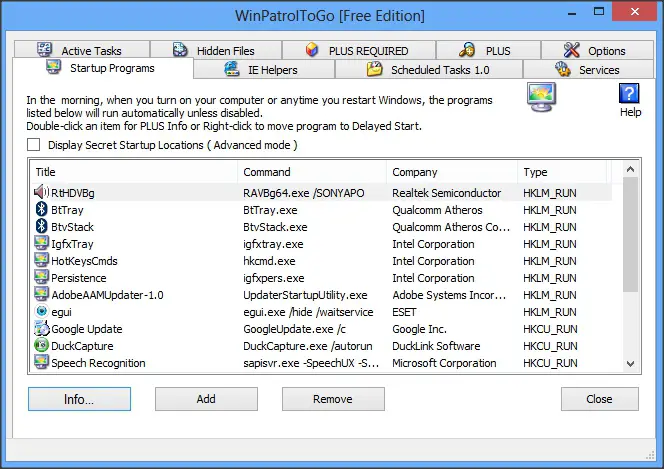Enable Display Secret Startup Locations checkbox
Image resolution: width=664 pixels, height=469 pixels.
(x=33, y=145)
